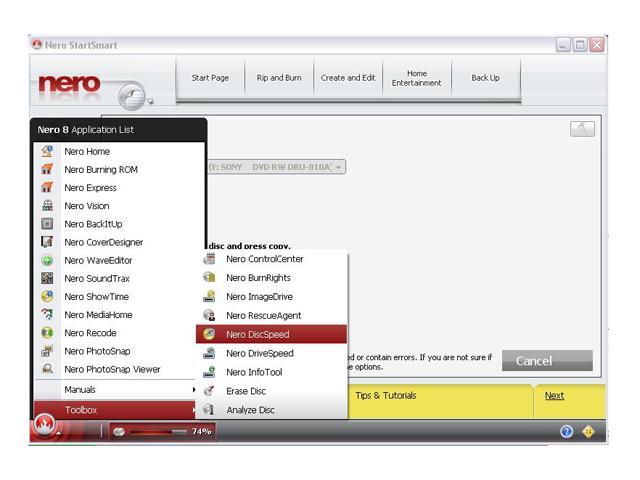This screenshot has width=640, height=480.
Task: Click the Nero PhotoSnap Viewer icon
Action: pos(47,369)
